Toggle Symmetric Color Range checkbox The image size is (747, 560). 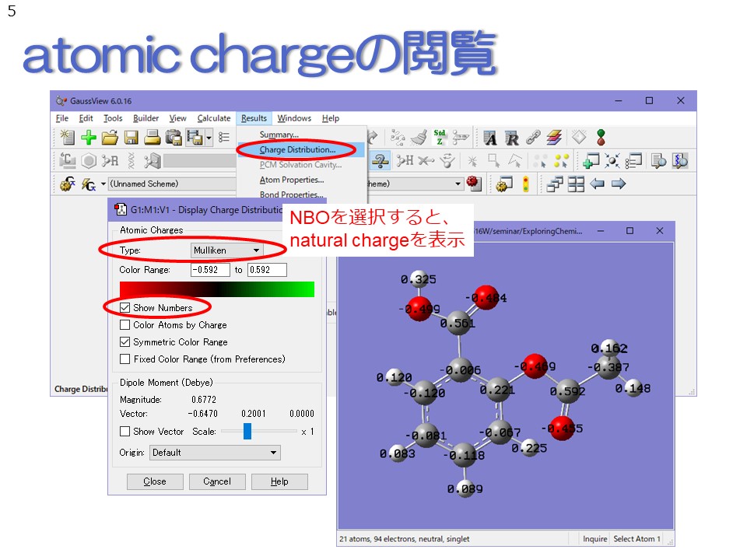pyautogui.click(x=124, y=342)
